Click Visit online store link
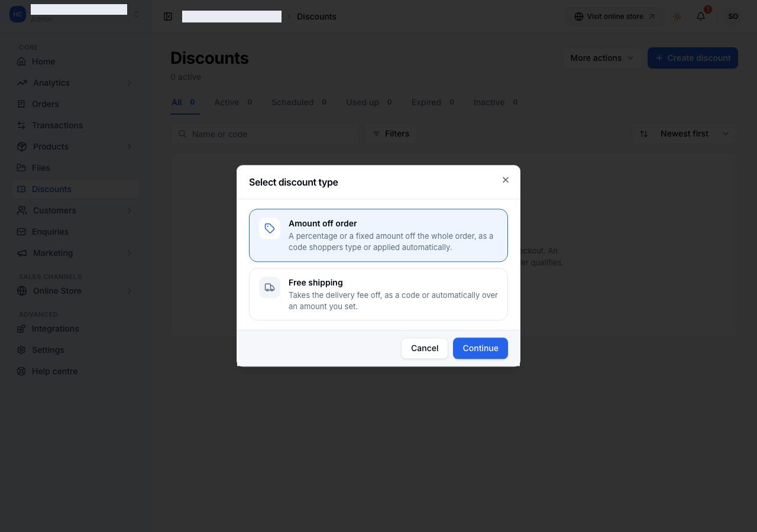The width and height of the screenshot is (757, 532). pyautogui.click(x=615, y=17)
